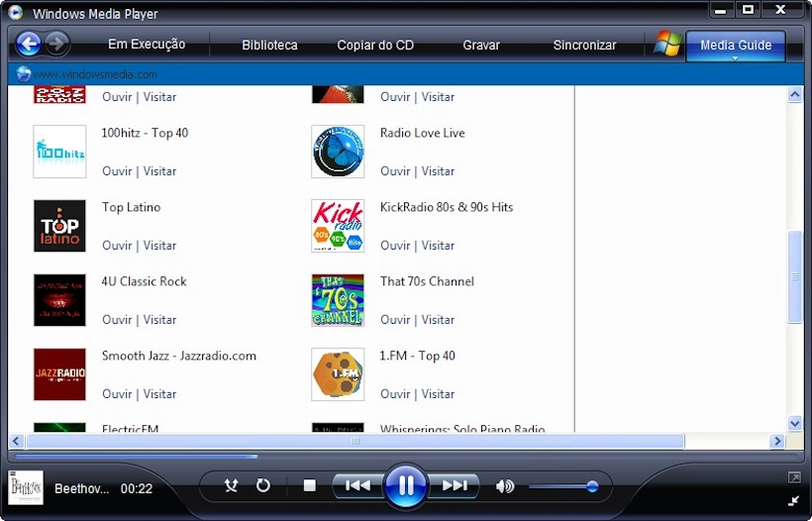Click the KickRadio 80s & 90s thumbnail
812x521 pixels.
point(338,226)
